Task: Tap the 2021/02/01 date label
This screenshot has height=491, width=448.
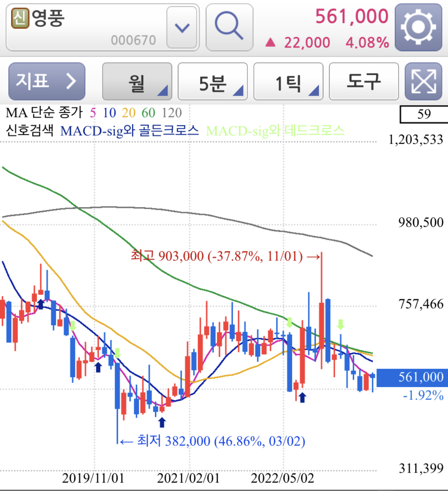Action: point(188,478)
